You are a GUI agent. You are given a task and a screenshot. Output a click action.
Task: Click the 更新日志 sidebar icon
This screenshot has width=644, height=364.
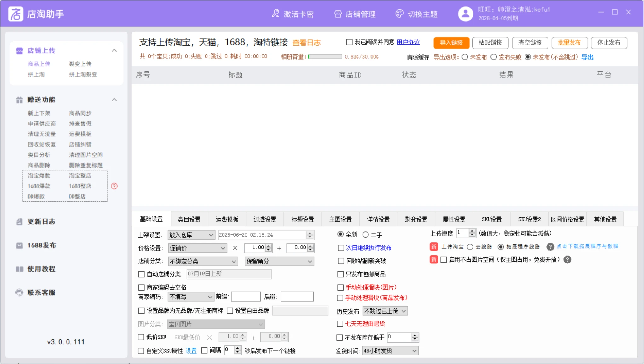click(x=20, y=222)
